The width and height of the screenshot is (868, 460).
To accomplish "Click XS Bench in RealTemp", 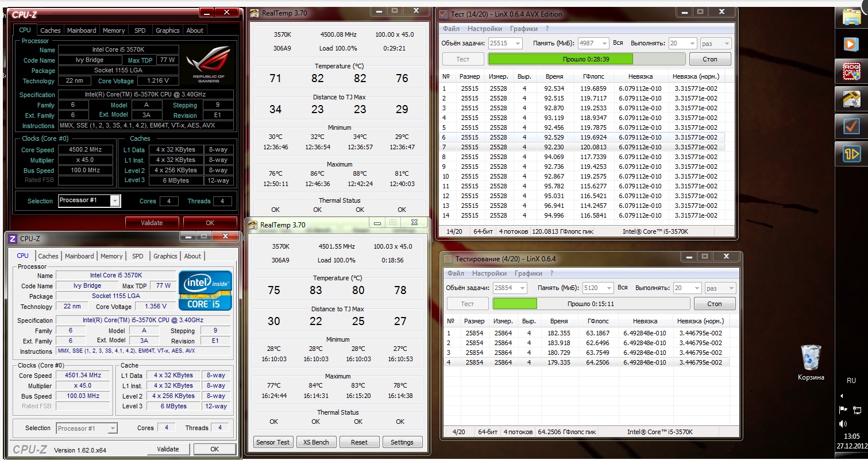I will click(316, 442).
